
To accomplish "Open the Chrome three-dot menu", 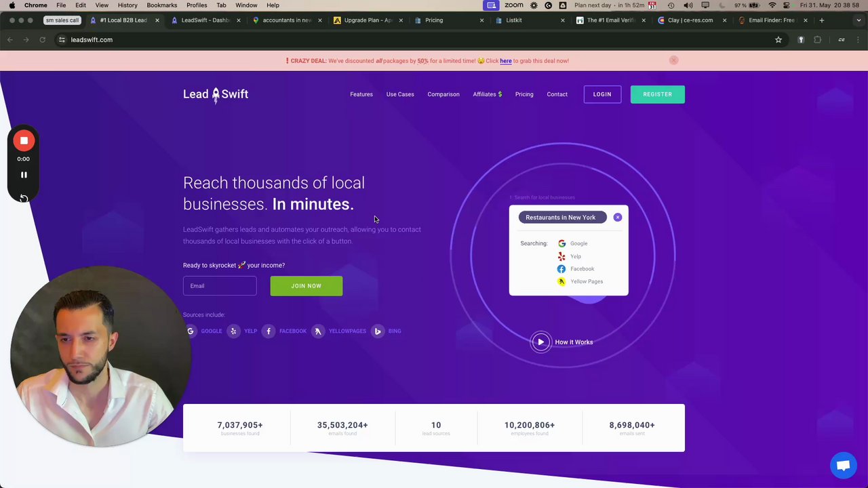I will coord(859,39).
